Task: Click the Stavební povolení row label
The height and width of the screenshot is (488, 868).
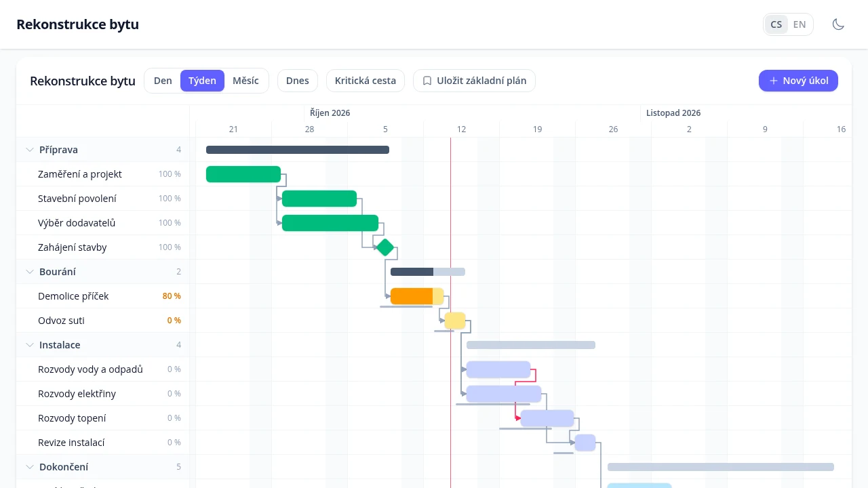Action: (x=77, y=199)
